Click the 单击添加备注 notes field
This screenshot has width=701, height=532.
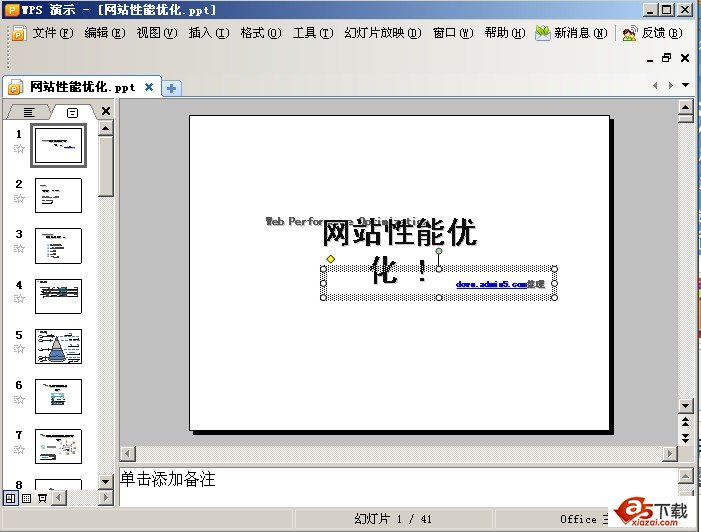click(x=398, y=486)
